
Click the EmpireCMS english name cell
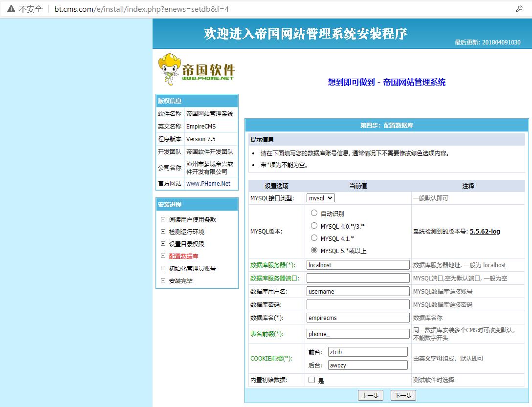[211, 126]
